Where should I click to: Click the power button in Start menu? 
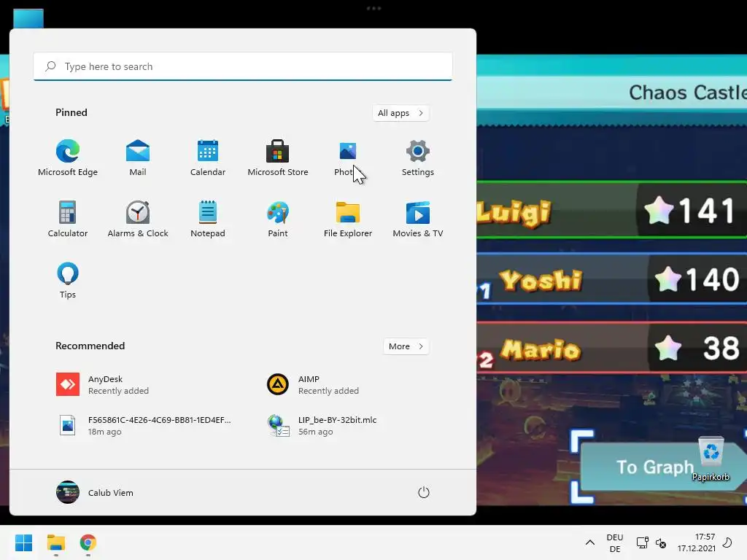(424, 492)
